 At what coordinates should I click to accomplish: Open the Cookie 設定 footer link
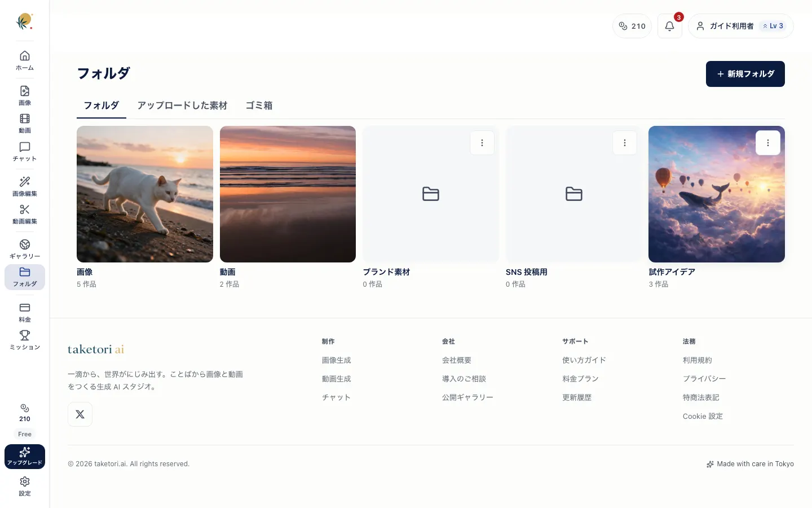[703, 416]
